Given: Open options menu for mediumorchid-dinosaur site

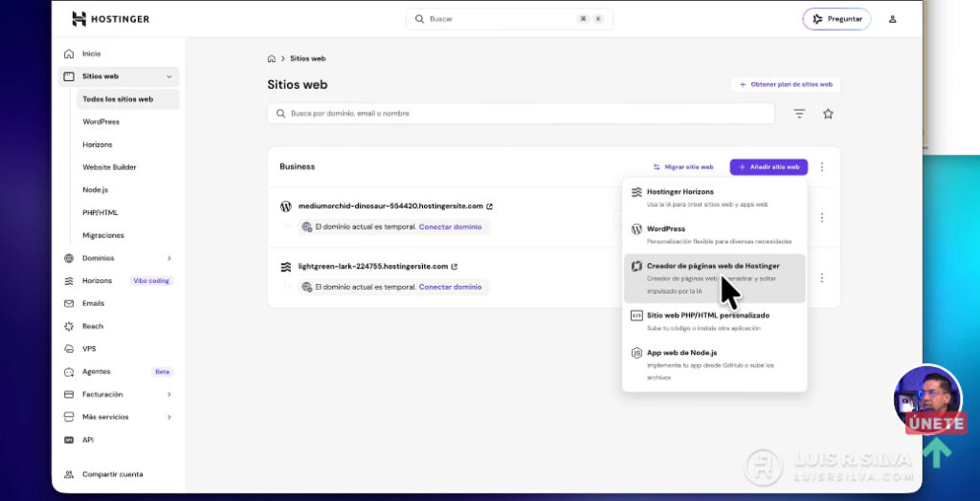Looking at the screenshot, I should [x=822, y=217].
